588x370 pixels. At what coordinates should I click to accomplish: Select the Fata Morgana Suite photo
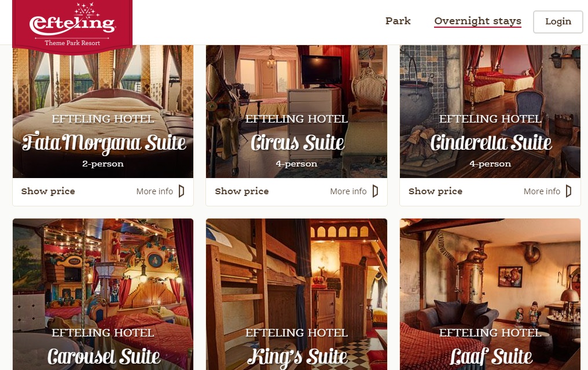pyautogui.click(x=103, y=112)
